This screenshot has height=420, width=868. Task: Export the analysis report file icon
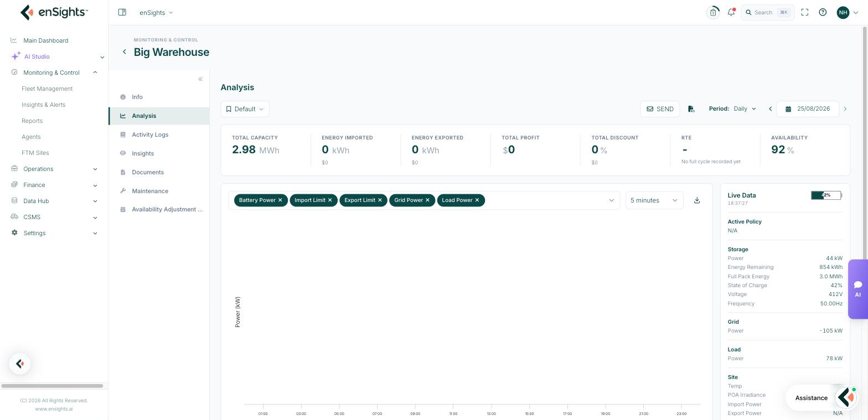(691, 109)
